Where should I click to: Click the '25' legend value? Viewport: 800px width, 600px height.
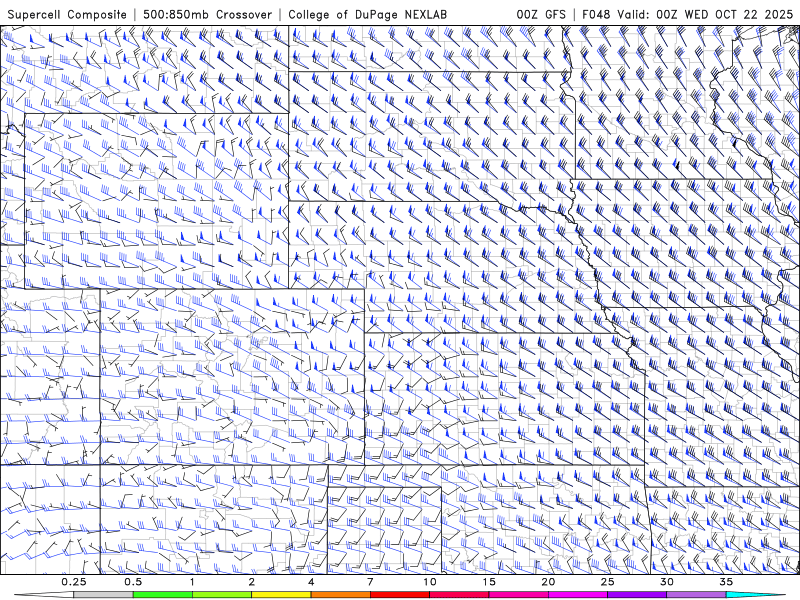(607, 582)
